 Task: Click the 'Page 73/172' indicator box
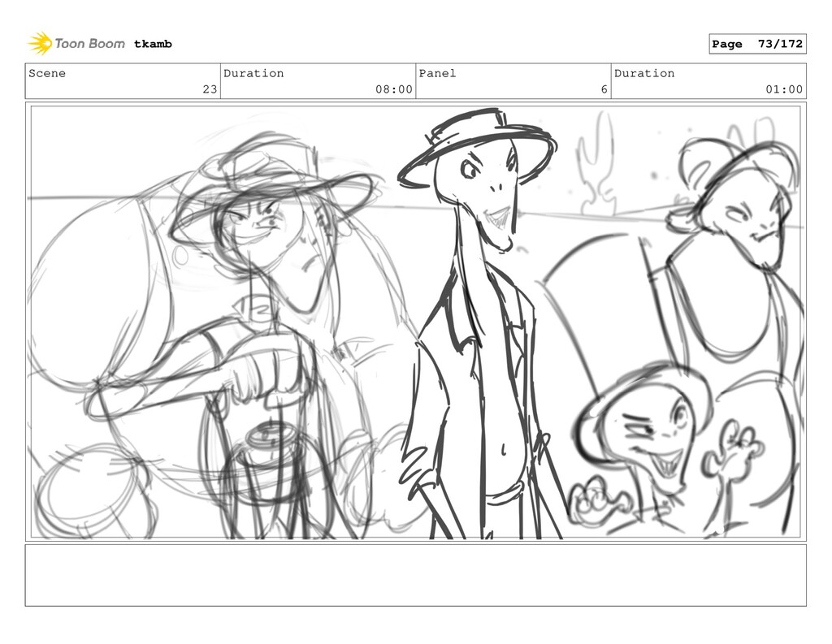click(x=757, y=44)
